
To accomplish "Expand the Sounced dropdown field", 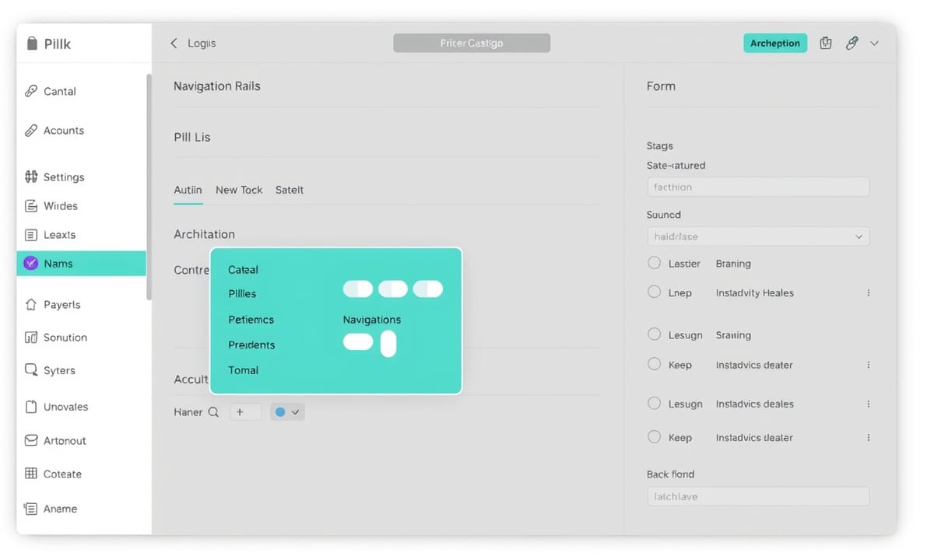I will [757, 236].
